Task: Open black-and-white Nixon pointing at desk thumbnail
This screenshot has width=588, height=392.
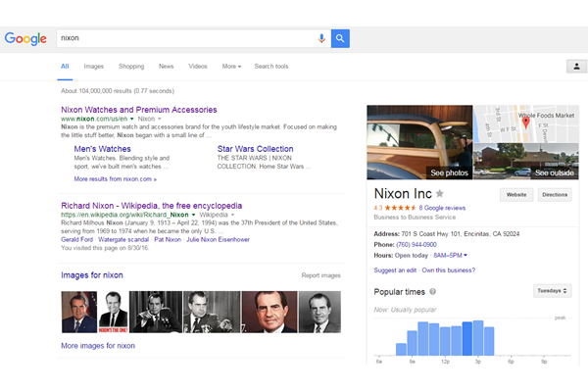Action: (156, 312)
